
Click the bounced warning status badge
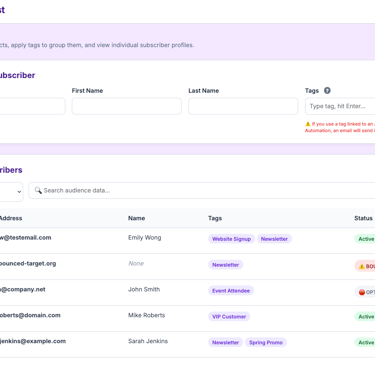pyautogui.click(x=365, y=266)
